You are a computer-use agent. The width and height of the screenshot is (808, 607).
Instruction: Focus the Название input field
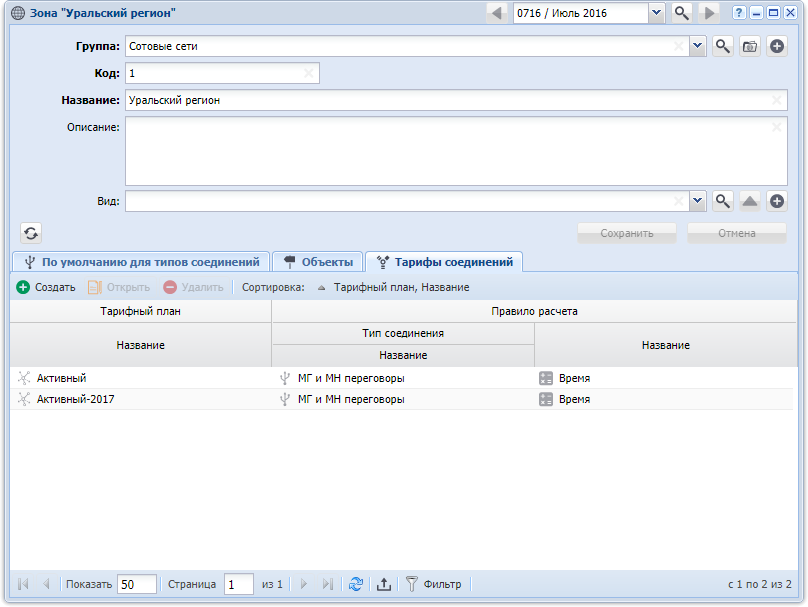pos(456,100)
